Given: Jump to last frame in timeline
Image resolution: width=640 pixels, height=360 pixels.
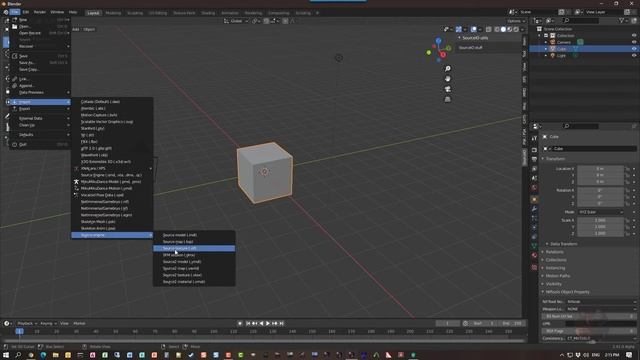Looking at the screenshot, I should tap(281, 323).
